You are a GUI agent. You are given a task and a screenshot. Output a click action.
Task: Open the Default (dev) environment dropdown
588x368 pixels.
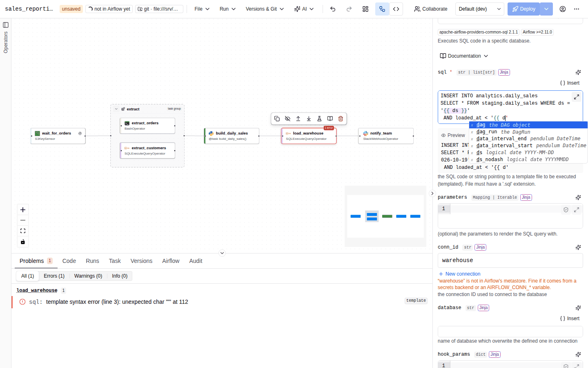[x=480, y=9]
